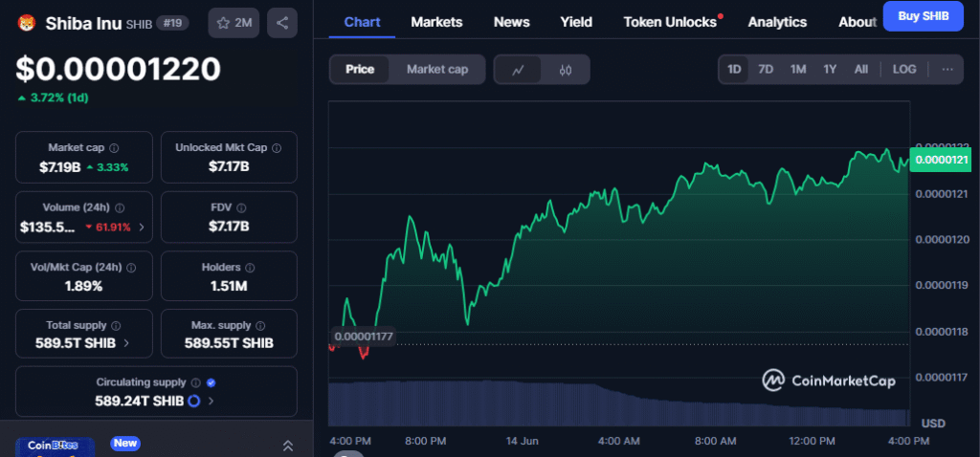Click the 8:00 AM time axis label
This screenshot has width=980, height=457.
(x=715, y=441)
